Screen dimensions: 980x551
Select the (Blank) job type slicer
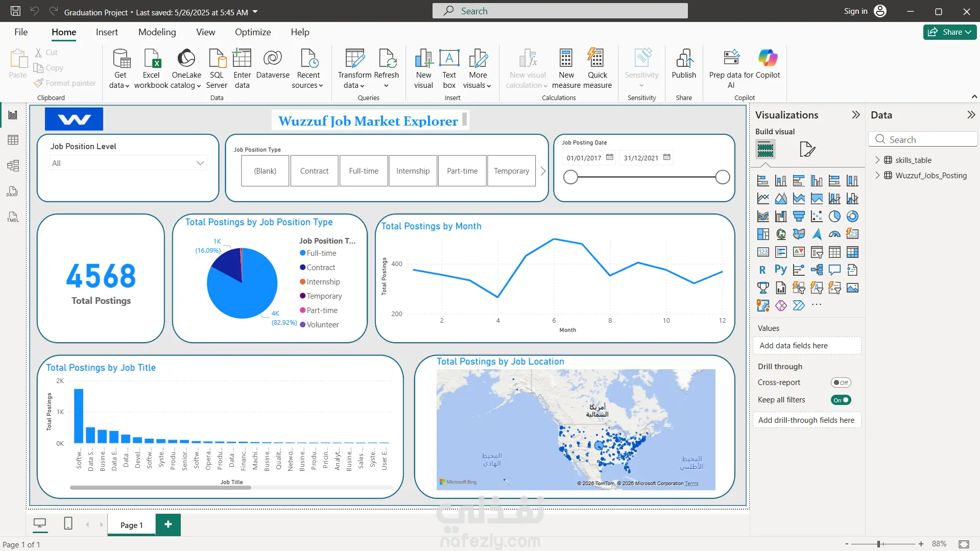click(x=265, y=171)
